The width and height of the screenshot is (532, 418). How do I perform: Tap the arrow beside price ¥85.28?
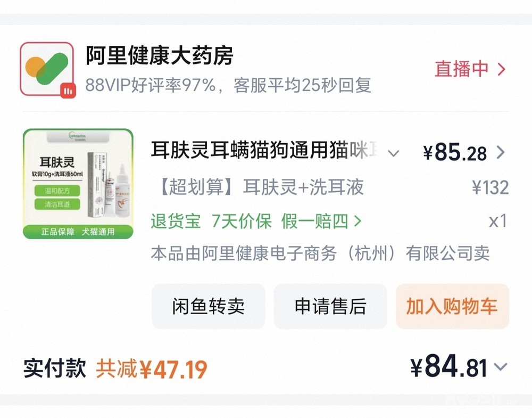pos(500,153)
